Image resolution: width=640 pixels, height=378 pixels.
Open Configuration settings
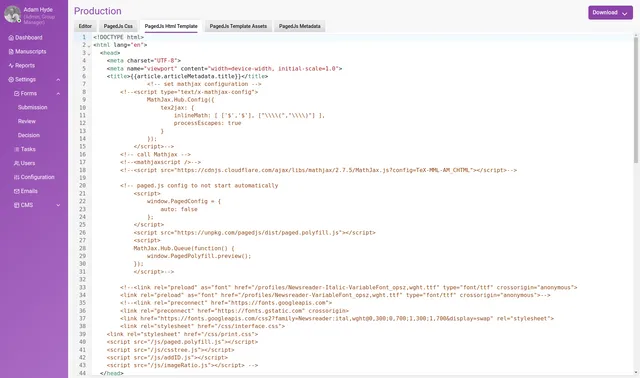click(38, 177)
